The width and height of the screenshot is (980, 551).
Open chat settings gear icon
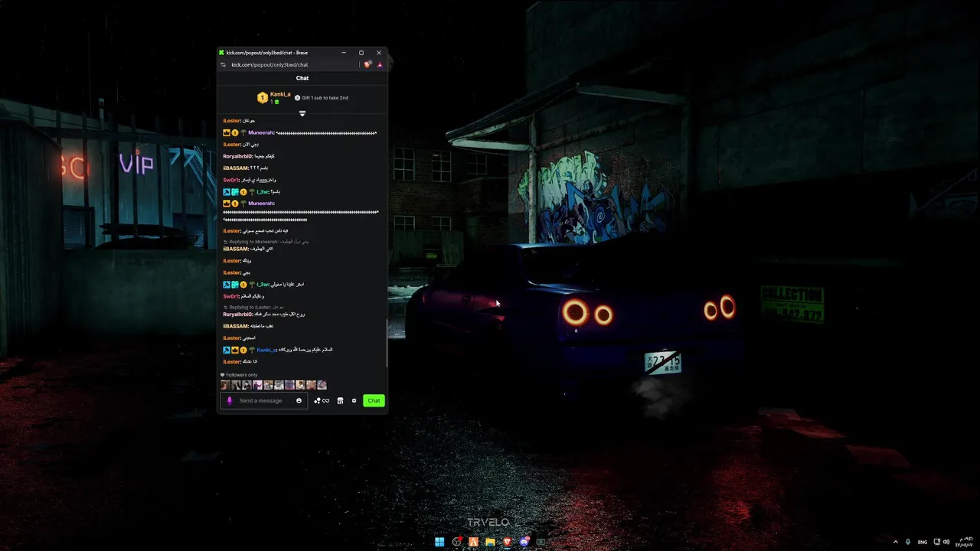354,400
